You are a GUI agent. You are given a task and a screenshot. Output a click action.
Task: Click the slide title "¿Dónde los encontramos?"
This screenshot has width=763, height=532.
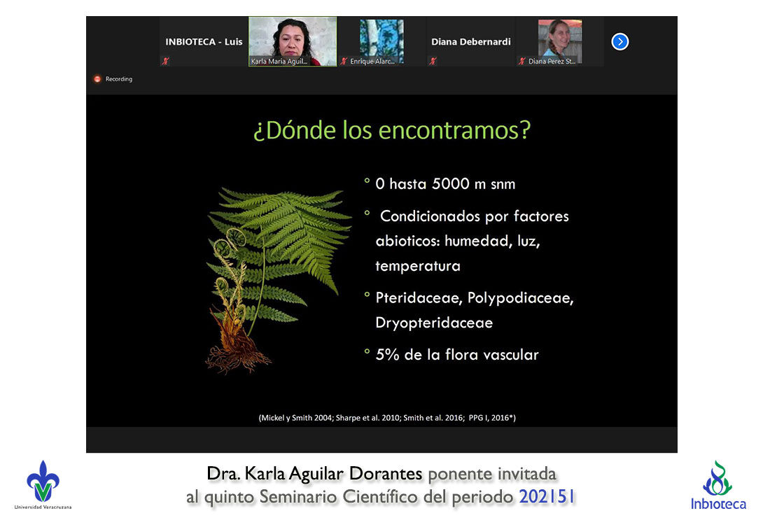tap(391, 130)
